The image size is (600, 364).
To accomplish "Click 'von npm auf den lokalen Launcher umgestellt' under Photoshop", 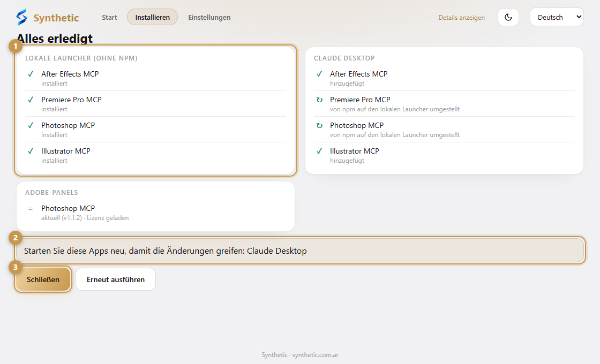I will (395, 135).
